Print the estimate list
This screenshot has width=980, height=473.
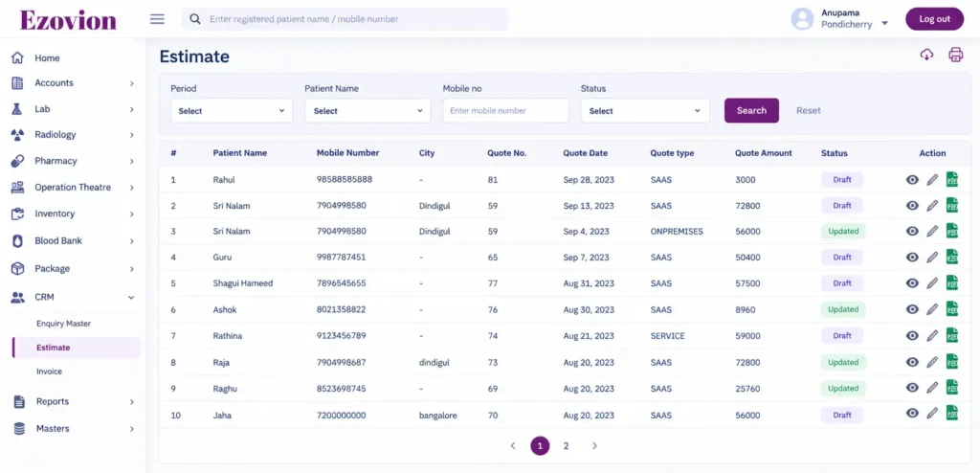956,55
